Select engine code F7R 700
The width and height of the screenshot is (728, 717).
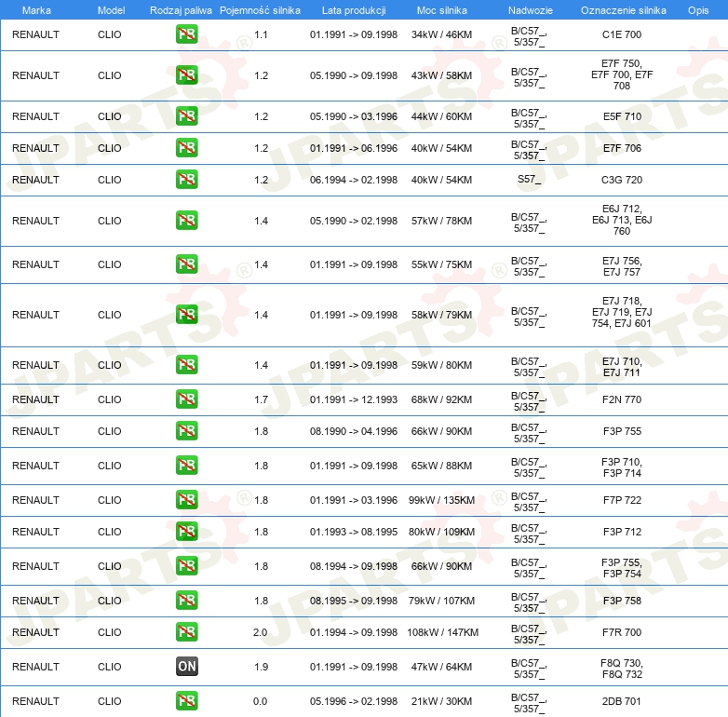(622, 632)
